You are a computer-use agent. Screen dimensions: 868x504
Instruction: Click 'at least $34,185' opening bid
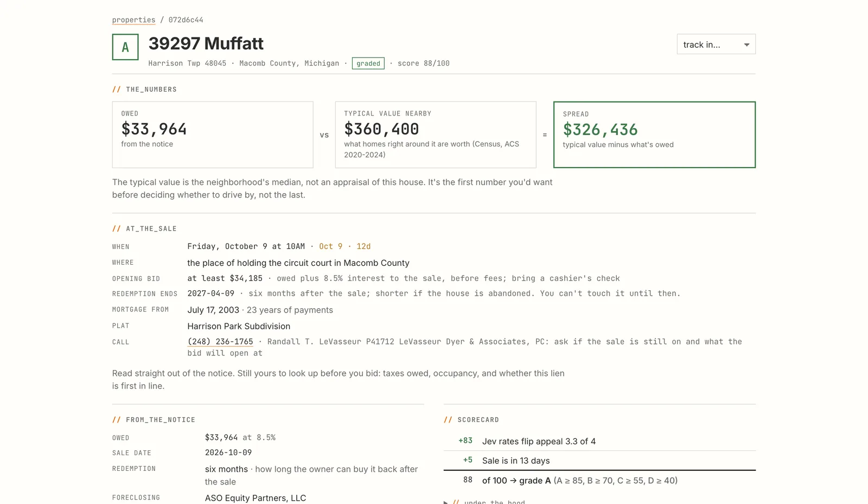(225, 278)
